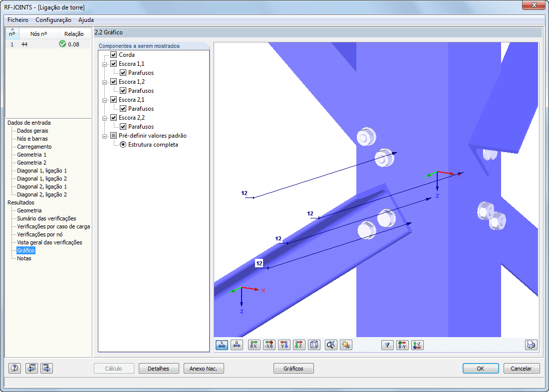Open the Anexo Nac. dialog
Screen dimensions: 549x392
(204, 368)
